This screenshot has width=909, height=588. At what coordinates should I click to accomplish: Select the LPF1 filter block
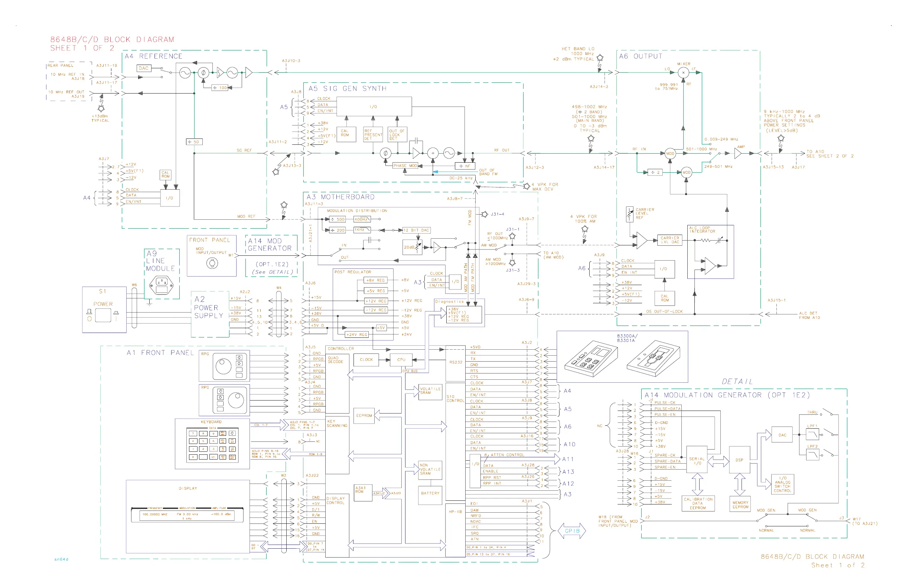tap(812, 434)
